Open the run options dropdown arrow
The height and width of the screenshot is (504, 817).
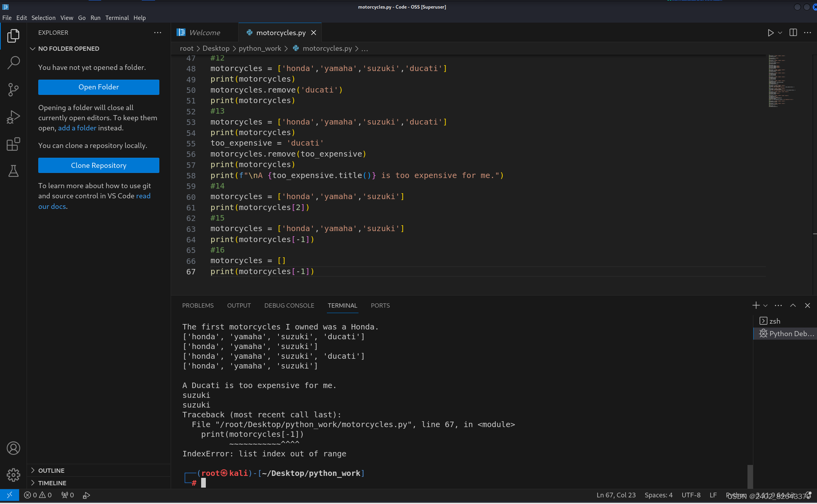780,33
